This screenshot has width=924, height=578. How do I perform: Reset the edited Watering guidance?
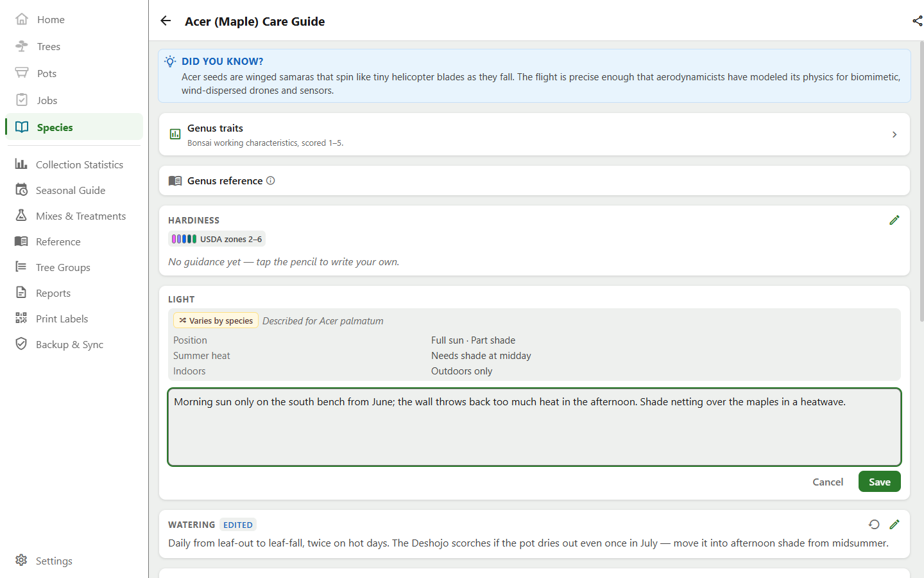click(874, 525)
